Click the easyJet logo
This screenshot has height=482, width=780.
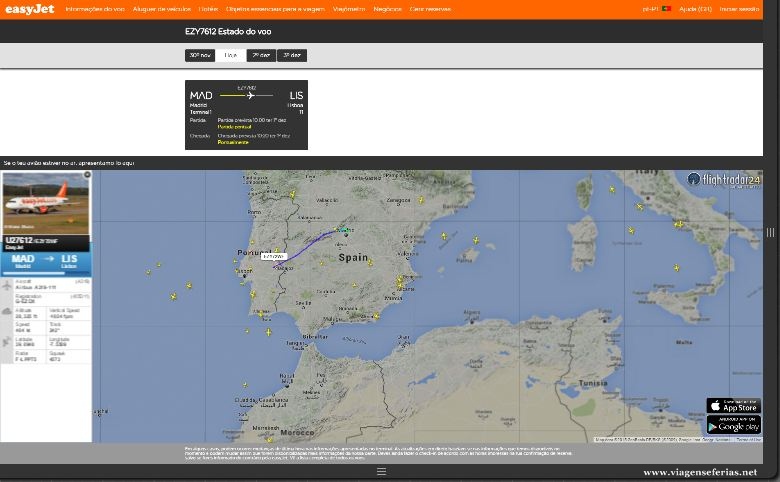tap(29, 9)
